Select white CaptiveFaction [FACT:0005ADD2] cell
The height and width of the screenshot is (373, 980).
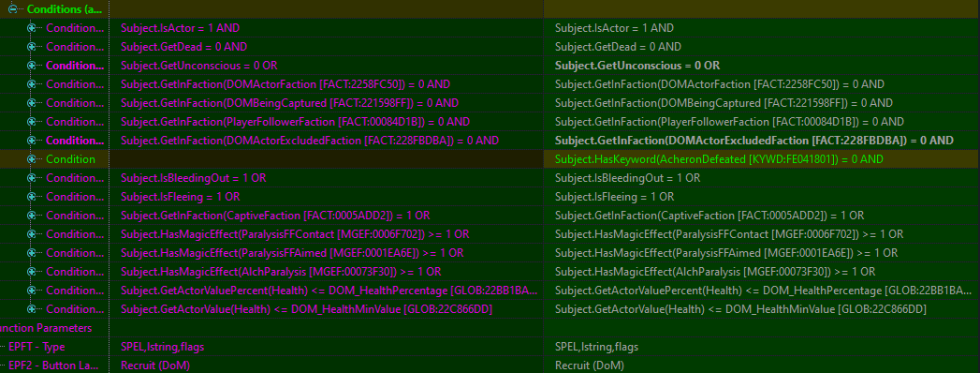click(709, 216)
